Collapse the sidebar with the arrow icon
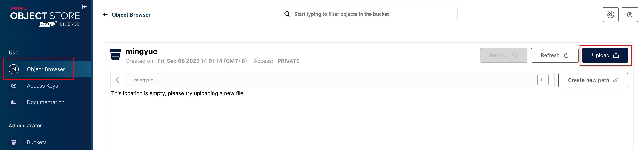Screen dimensions: 644x150 click(85, 7)
